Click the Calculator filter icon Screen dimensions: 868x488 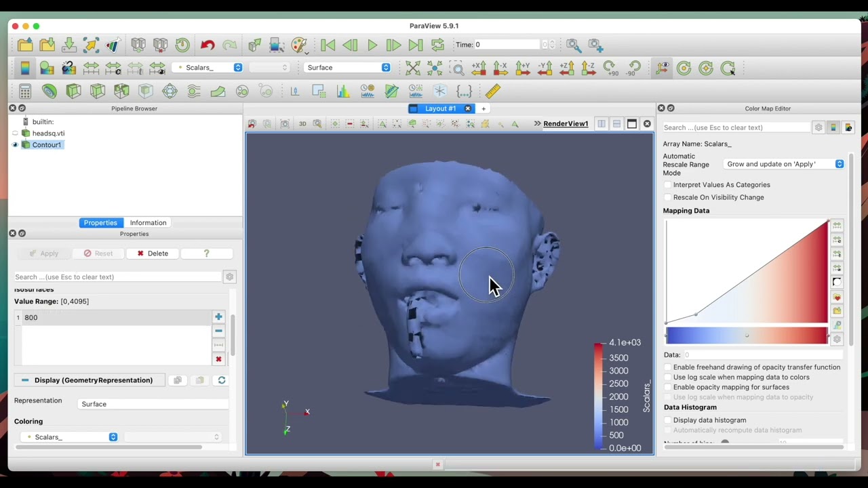(25, 91)
